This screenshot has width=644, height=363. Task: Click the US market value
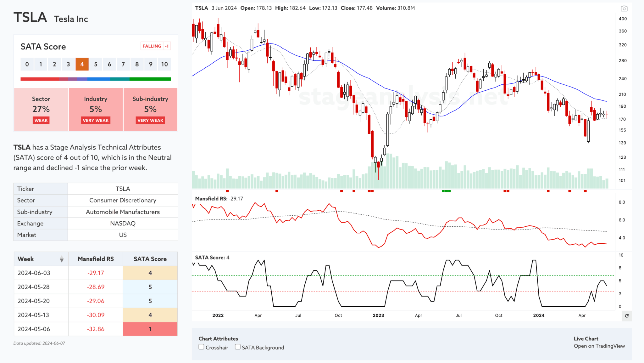[x=123, y=235]
